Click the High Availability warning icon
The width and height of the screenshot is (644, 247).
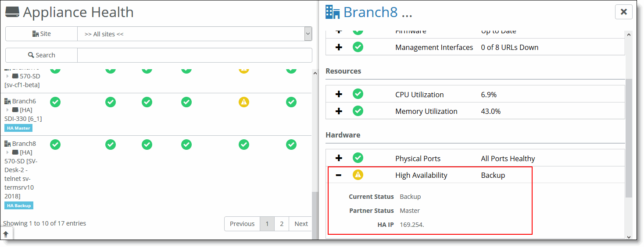(x=358, y=175)
